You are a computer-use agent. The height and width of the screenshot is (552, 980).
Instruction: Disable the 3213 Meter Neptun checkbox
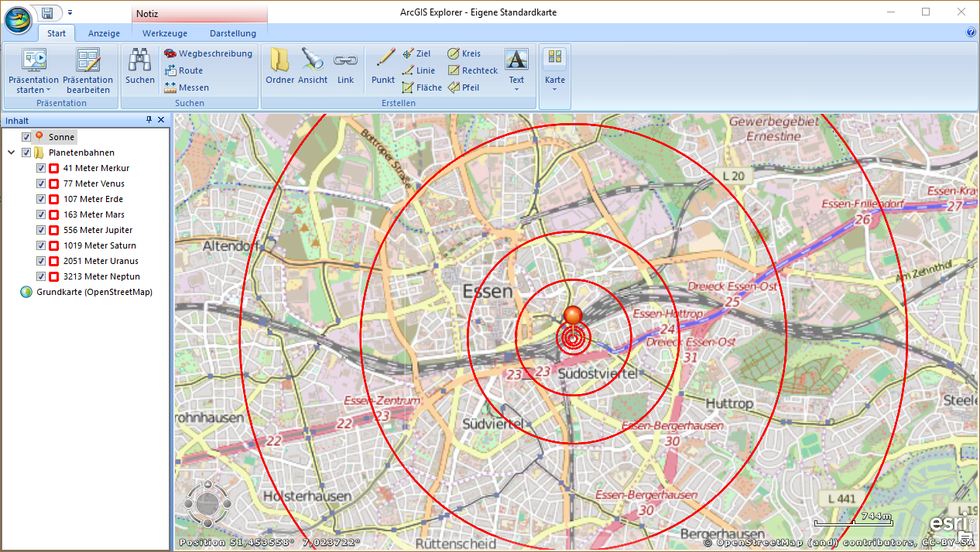(x=42, y=276)
